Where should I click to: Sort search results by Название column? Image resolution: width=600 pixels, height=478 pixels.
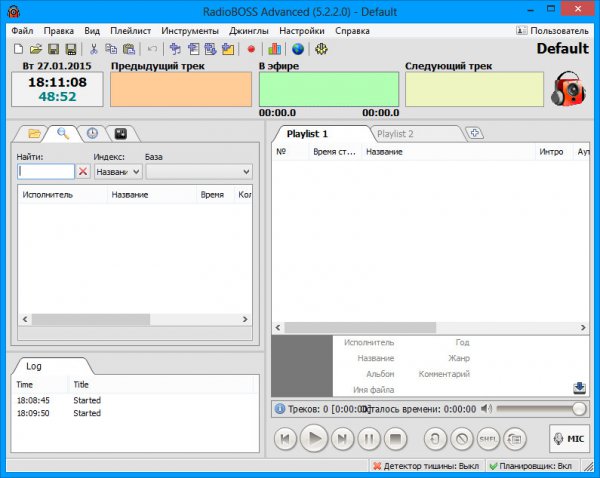pyautogui.click(x=152, y=195)
